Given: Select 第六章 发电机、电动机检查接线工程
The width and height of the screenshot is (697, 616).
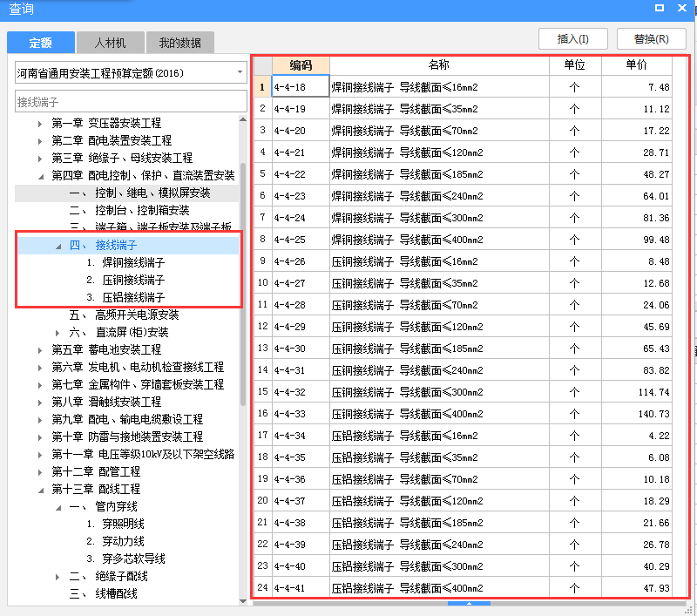Looking at the screenshot, I should pyautogui.click(x=138, y=367).
